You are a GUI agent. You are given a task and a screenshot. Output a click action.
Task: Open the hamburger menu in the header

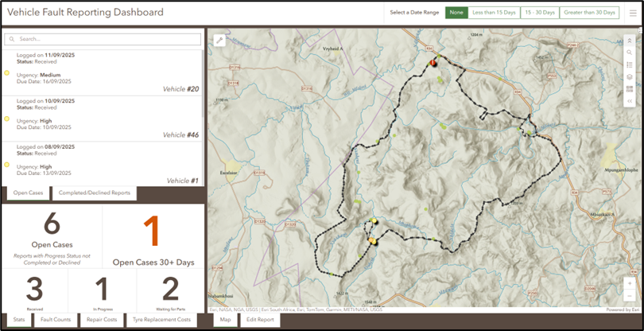coord(632,13)
